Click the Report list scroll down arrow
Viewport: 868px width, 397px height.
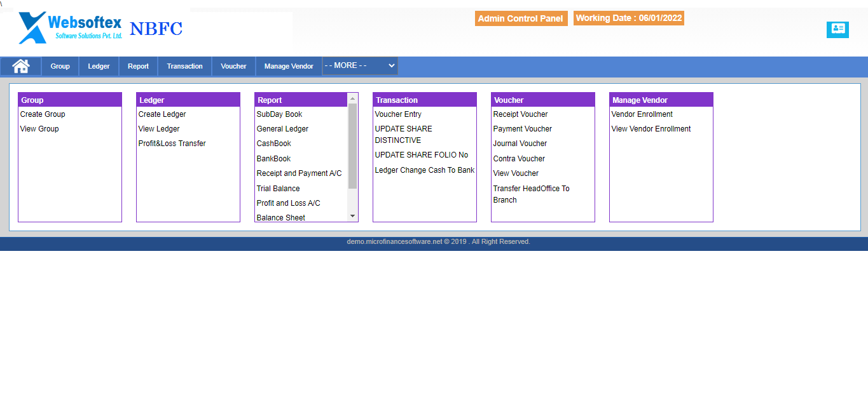[x=353, y=217]
